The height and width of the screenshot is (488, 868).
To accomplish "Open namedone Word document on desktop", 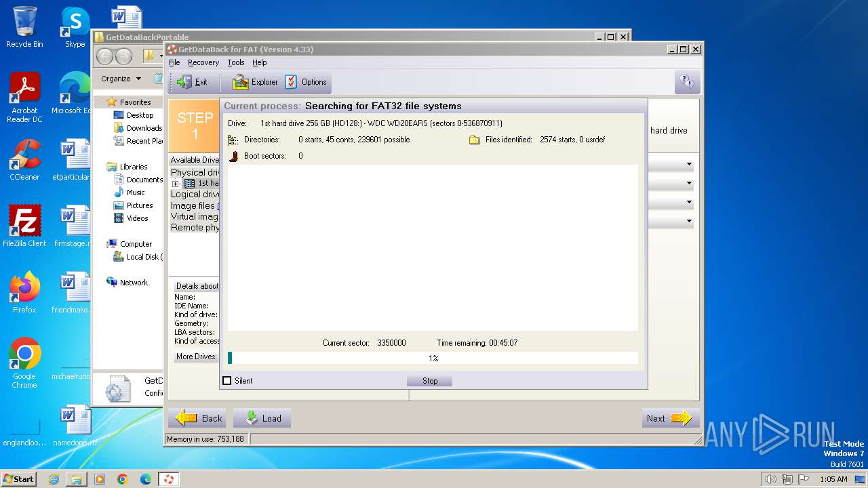I will (75, 426).
